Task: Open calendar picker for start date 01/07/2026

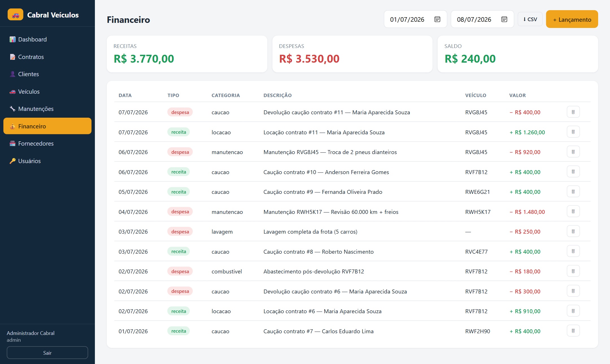Action: [x=437, y=19]
